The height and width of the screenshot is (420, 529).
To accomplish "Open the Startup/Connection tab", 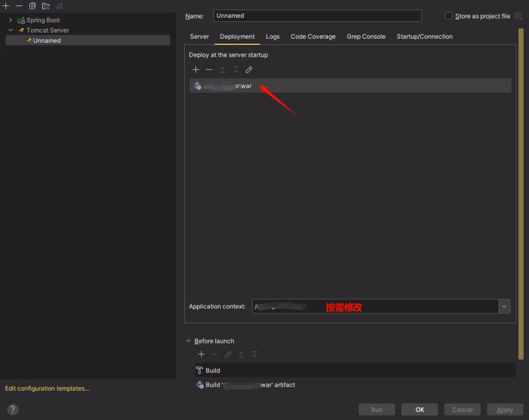I will pyautogui.click(x=424, y=37).
